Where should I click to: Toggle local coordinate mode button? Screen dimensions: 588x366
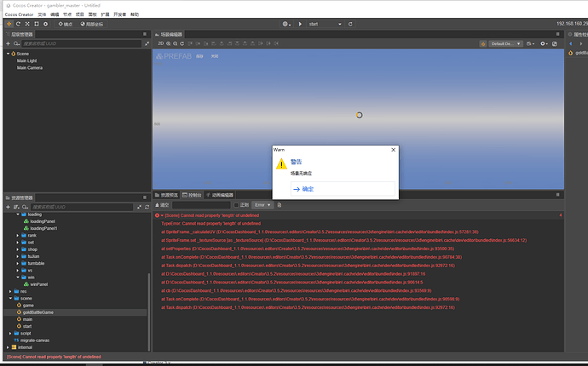(x=92, y=24)
